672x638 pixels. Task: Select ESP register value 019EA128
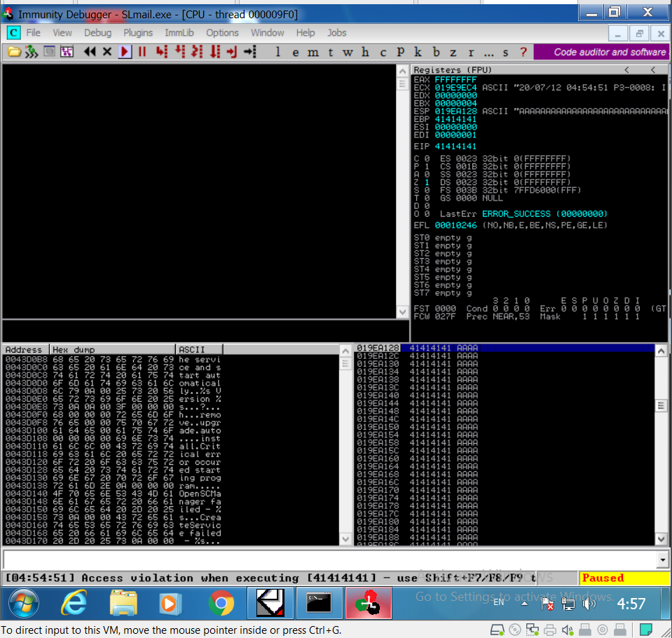point(455,111)
